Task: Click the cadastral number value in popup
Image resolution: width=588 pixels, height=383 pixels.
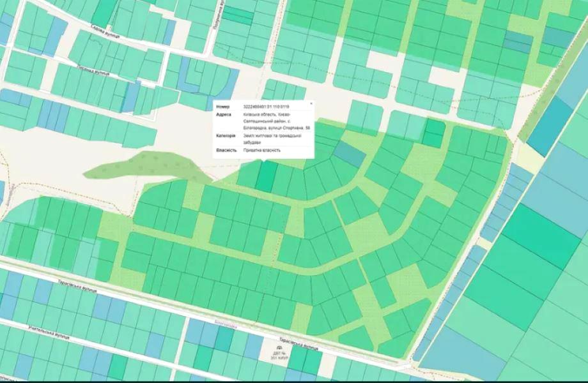Action: tap(266, 107)
